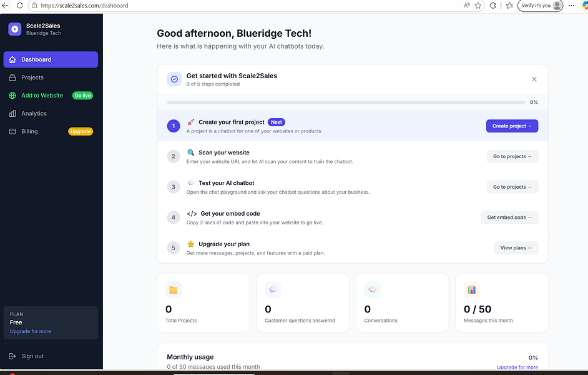Click the Analytics bar chart icon
This screenshot has height=375, width=588.
click(12, 113)
